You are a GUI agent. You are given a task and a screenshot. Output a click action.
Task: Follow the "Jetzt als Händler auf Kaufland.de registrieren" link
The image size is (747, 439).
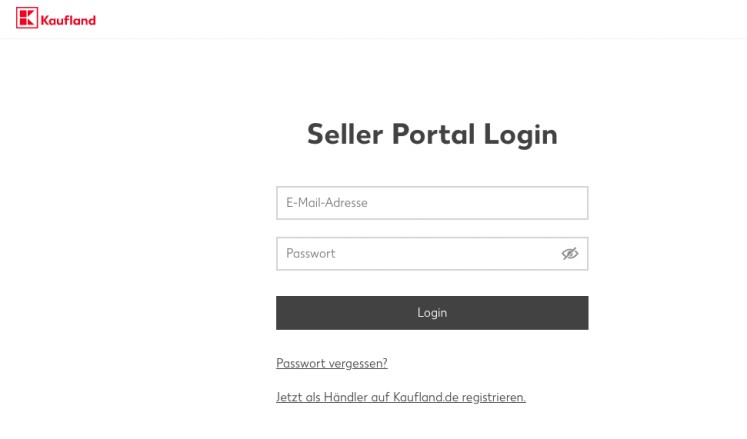(401, 397)
